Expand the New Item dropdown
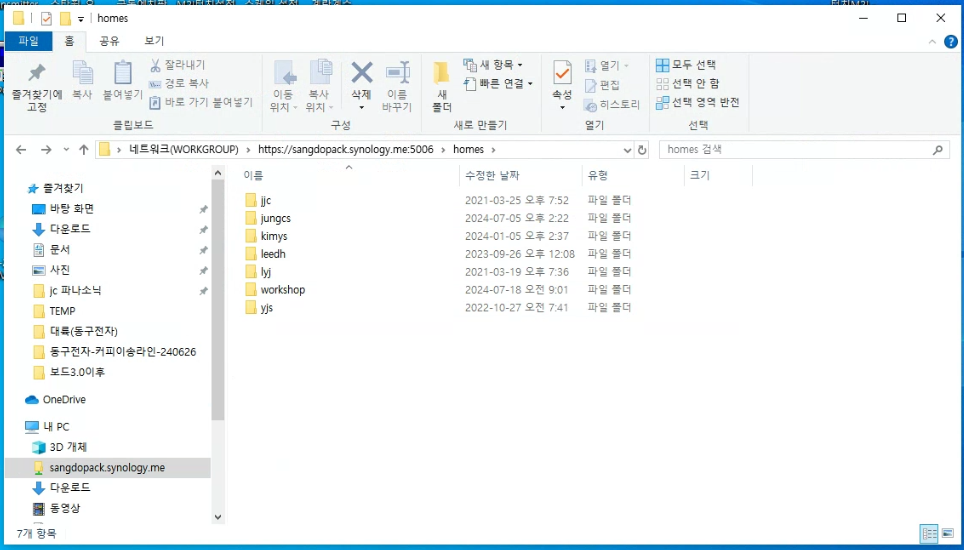This screenshot has width=964, height=550. [x=494, y=65]
